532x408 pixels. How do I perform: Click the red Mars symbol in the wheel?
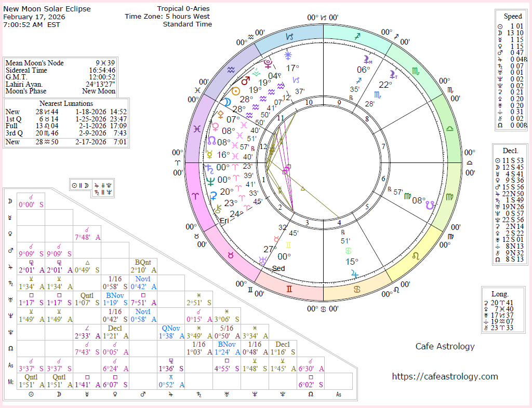(245, 81)
